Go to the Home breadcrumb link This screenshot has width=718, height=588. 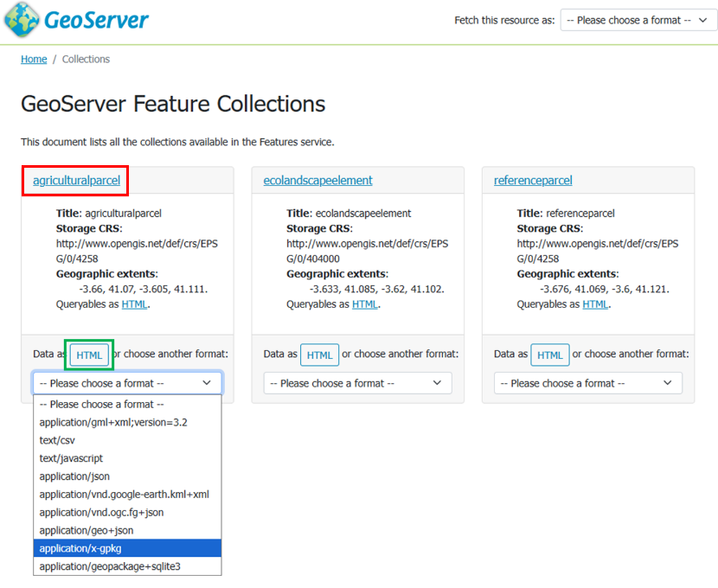[x=34, y=60]
